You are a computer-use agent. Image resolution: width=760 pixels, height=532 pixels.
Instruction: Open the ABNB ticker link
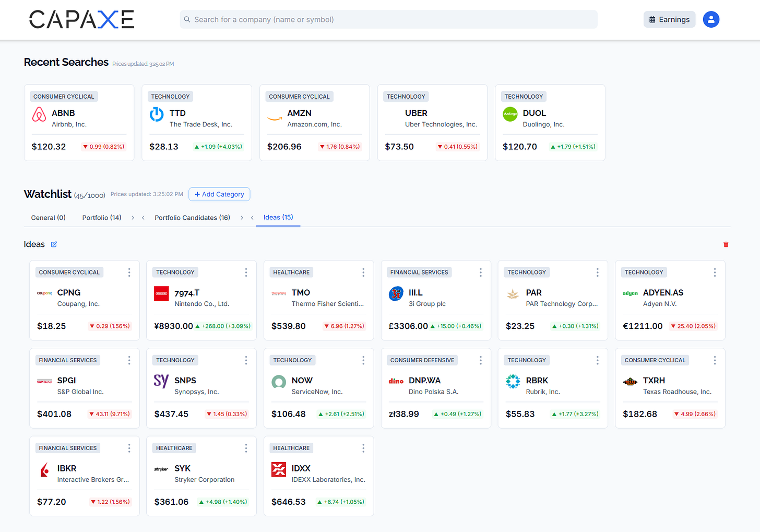pos(63,113)
